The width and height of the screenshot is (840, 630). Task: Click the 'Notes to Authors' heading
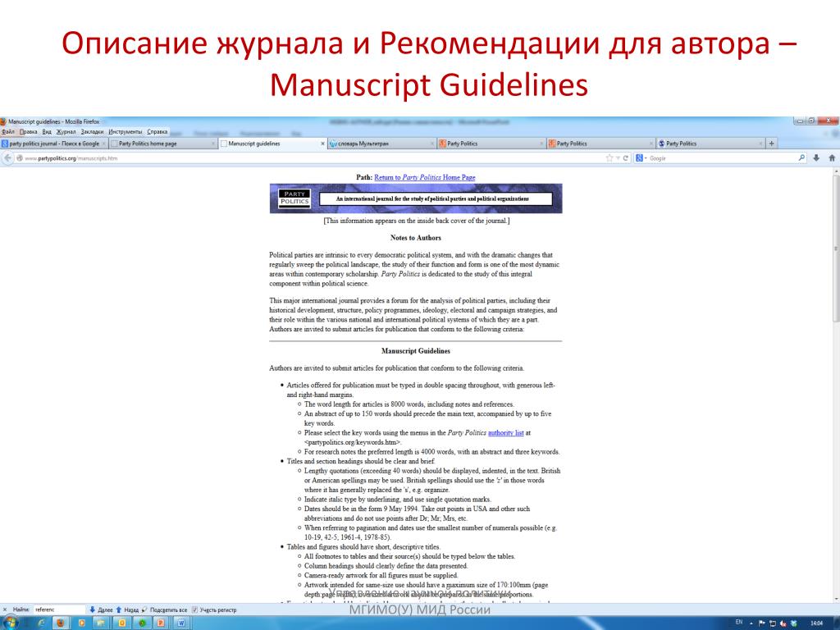[x=416, y=238]
